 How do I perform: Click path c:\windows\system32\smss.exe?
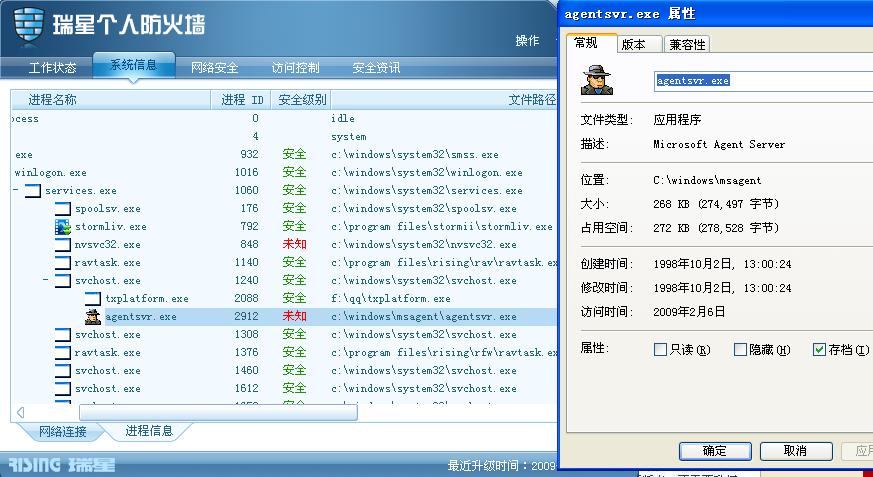pos(415,155)
